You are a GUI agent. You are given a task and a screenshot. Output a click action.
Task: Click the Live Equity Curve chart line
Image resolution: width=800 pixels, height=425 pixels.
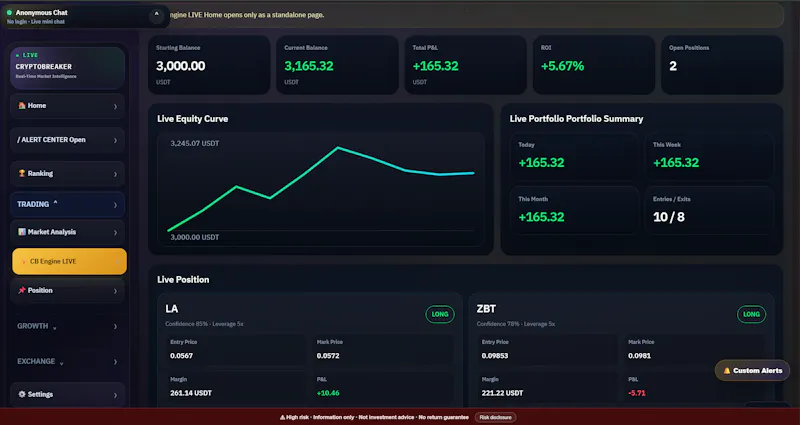[320, 189]
